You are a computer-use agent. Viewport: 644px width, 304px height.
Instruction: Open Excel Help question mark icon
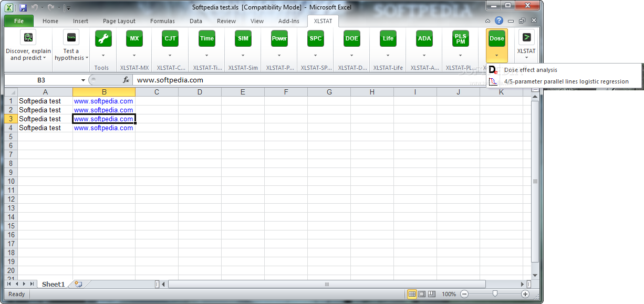[499, 21]
